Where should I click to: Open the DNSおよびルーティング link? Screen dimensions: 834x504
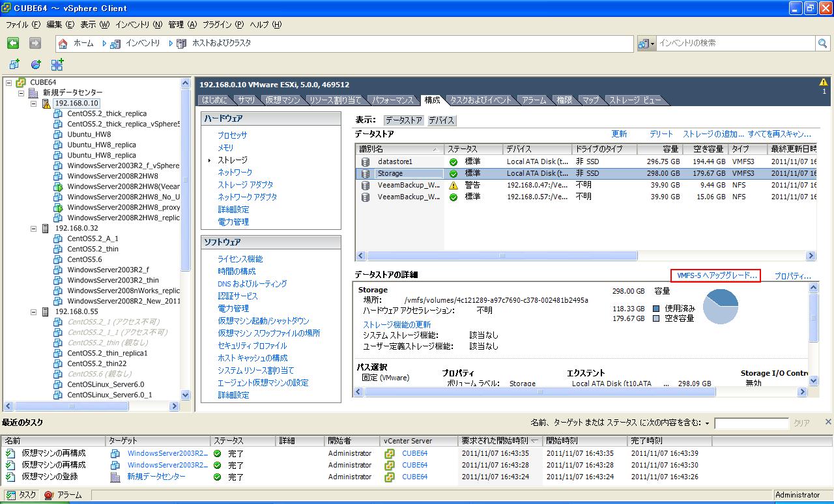(x=252, y=284)
